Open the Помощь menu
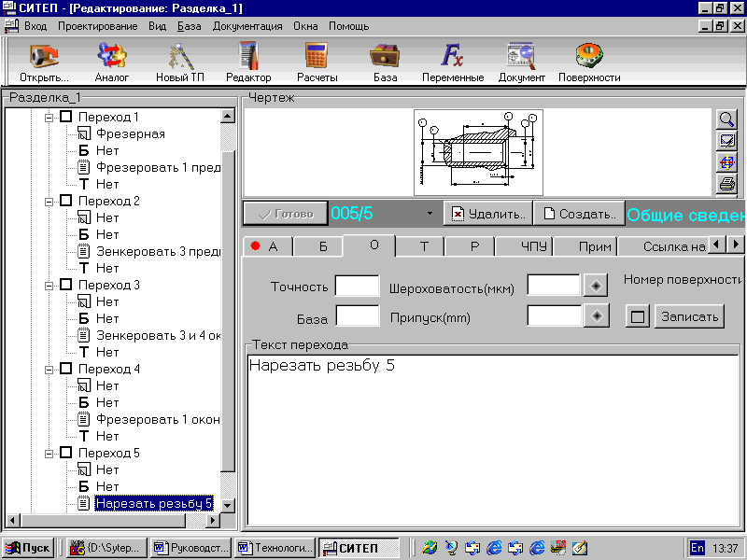The width and height of the screenshot is (747, 560). [348, 26]
